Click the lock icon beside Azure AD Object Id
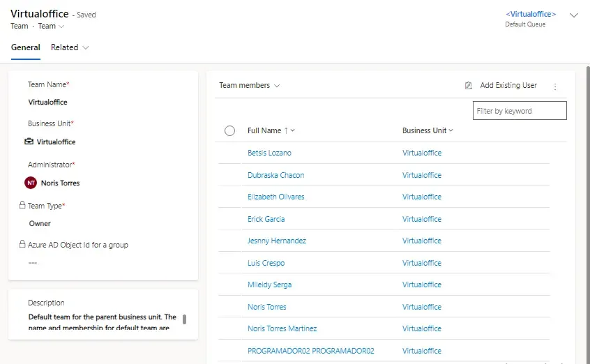Viewport: 590px width, 364px height. [x=22, y=245]
